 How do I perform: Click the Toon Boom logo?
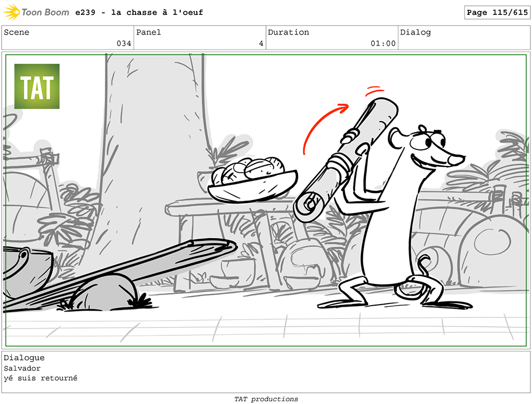[x=36, y=12]
